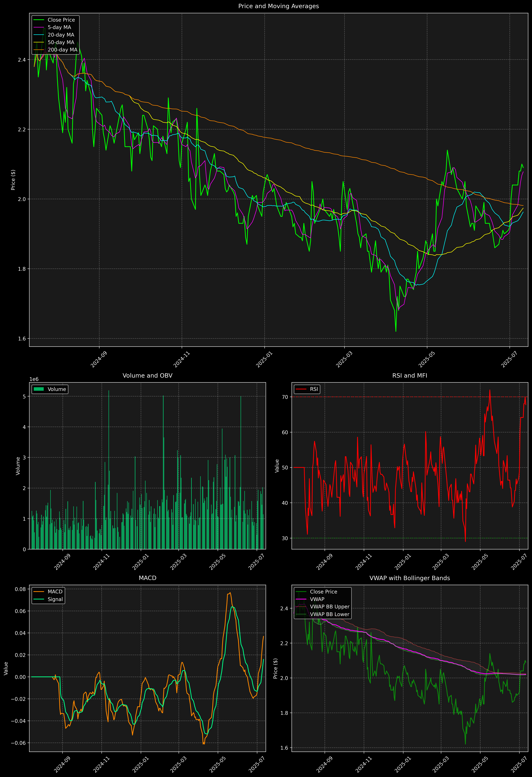Click the green Volume legend color patch

(39, 389)
